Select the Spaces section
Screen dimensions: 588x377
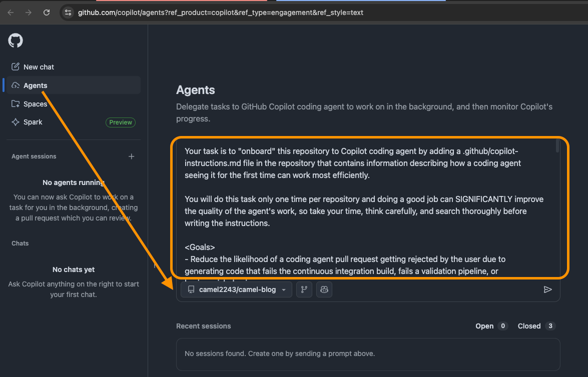pos(35,103)
